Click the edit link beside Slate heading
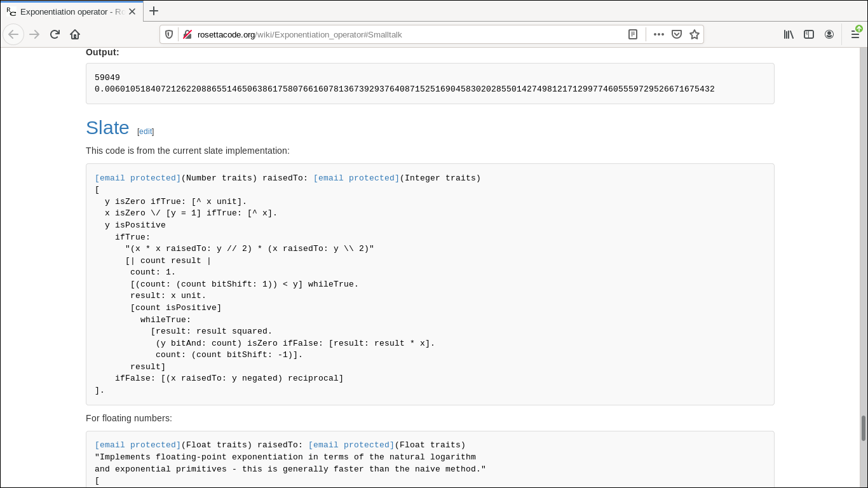Screen dimensions: 868x488 146,132
